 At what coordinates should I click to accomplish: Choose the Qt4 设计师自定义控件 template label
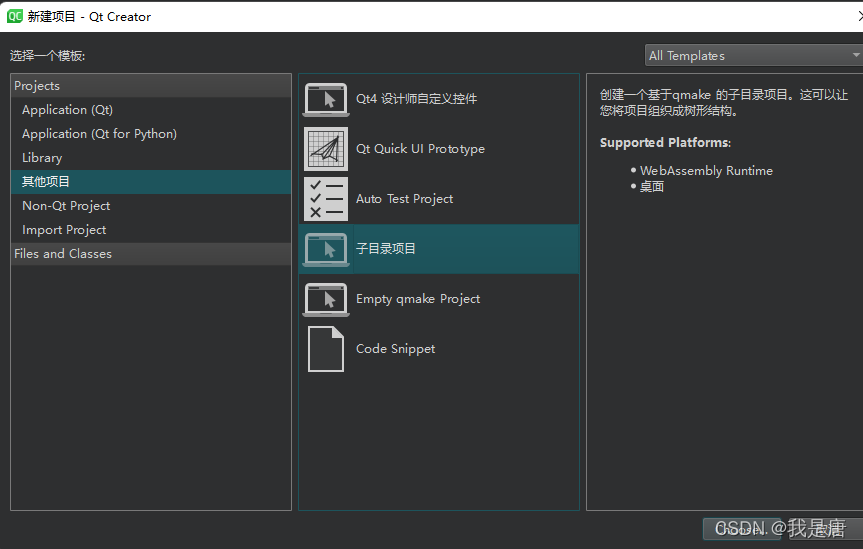[416, 99]
